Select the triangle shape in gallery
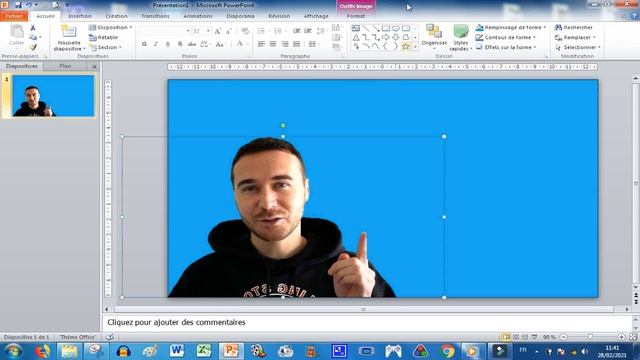640x360 pixels. pyautogui.click(x=356, y=37)
